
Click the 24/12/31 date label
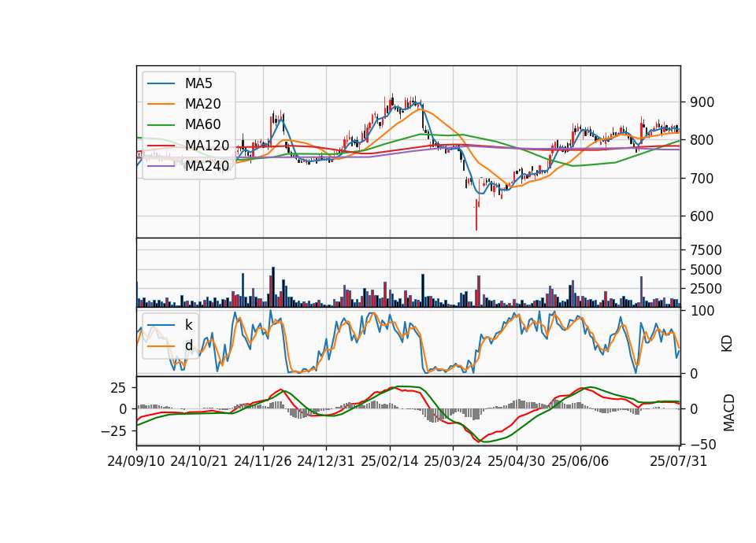coord(326,461)
